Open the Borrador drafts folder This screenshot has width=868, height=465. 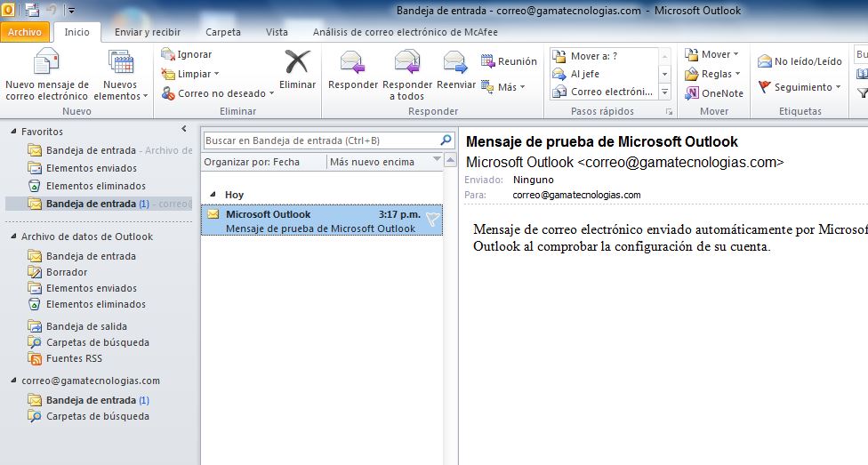[x=67, y=272]
